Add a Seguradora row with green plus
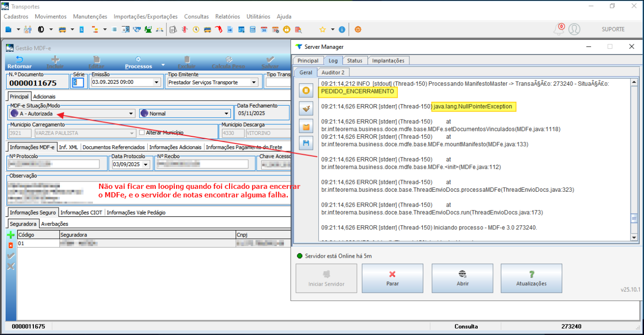This screenshot has height=335, width=644. 11,235
